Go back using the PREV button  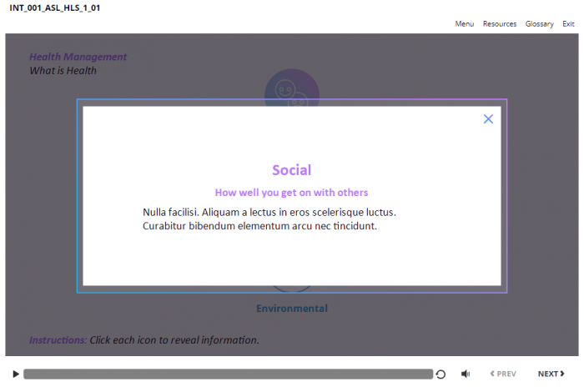click(503, 374)
